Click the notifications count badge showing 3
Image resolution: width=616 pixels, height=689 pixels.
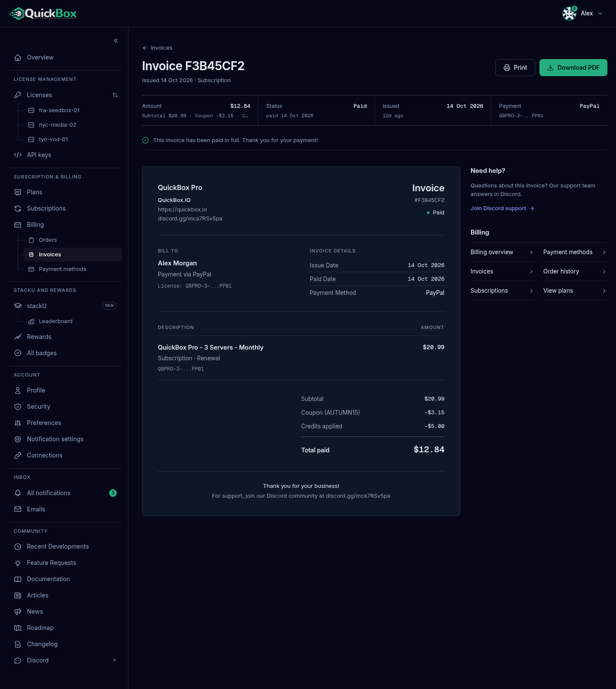pos(113,493)
